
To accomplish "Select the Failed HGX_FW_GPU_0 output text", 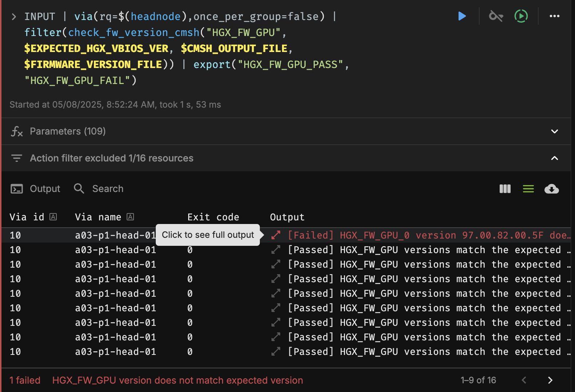I will (429, 235).
